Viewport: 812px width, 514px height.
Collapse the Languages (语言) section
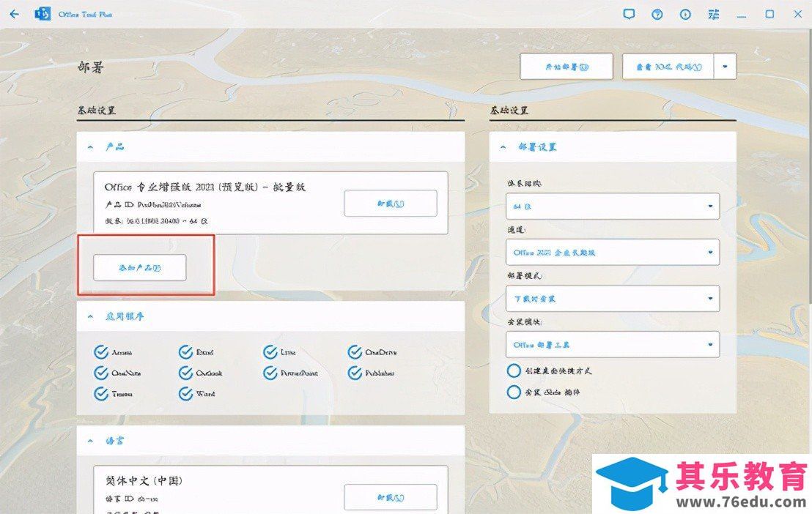point(91,441)
